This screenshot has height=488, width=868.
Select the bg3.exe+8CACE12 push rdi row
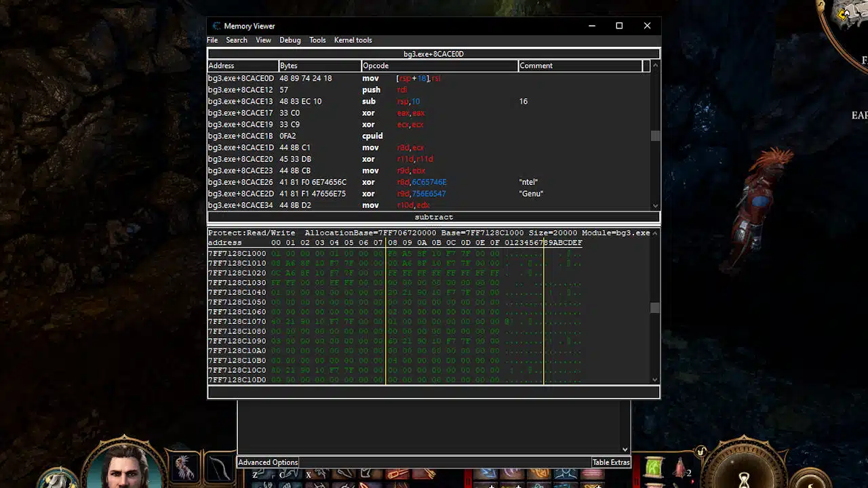coord(429,90)
